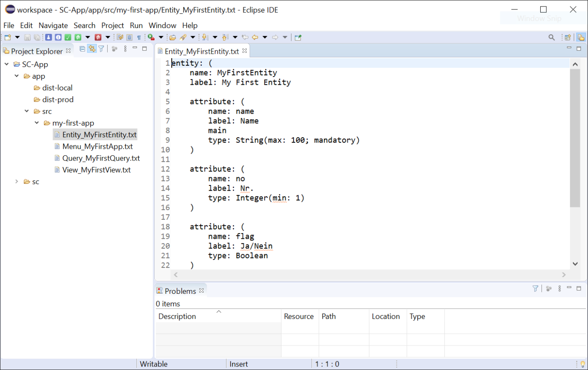Click the Last Edit Location icon
This screenshot has height=370, width=588.
(x=245, y=37)
